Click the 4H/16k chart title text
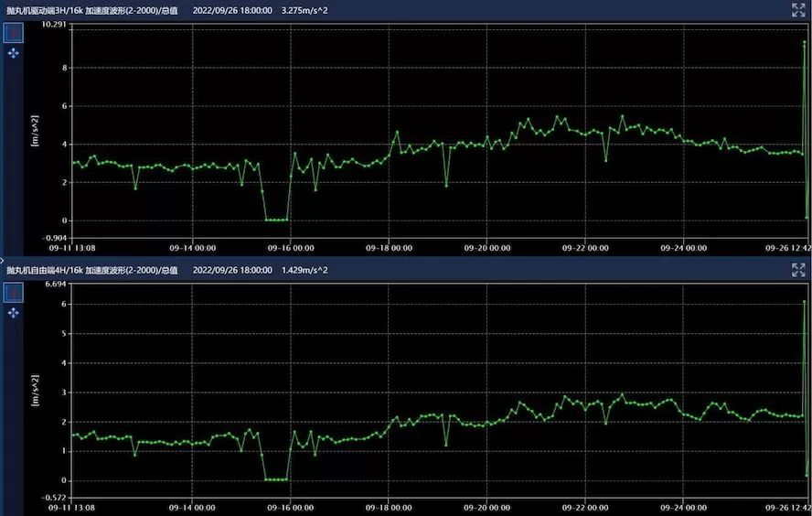The image size is (812, 516). [x=91, y=271]
